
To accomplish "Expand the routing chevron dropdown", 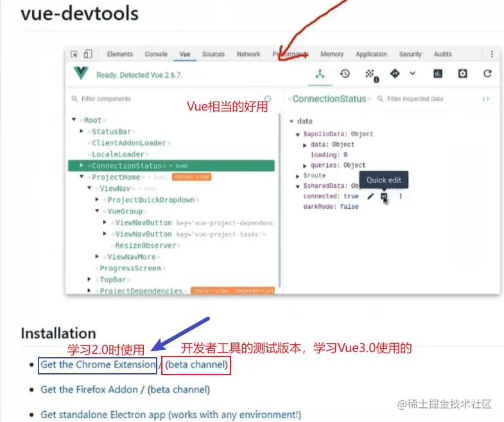I will 412,73.
